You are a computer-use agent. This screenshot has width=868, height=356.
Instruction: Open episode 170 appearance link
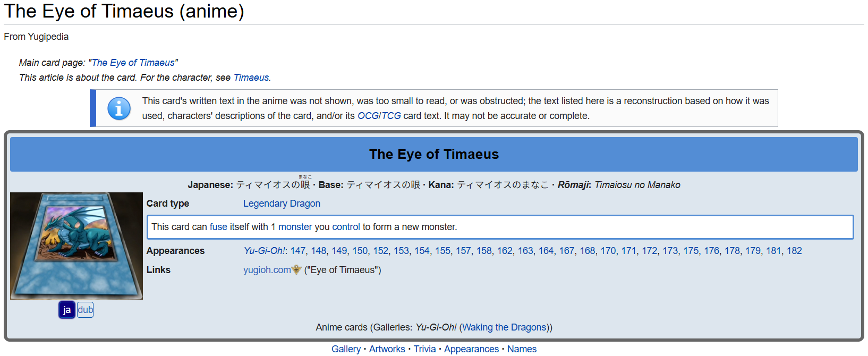point(608,251)
